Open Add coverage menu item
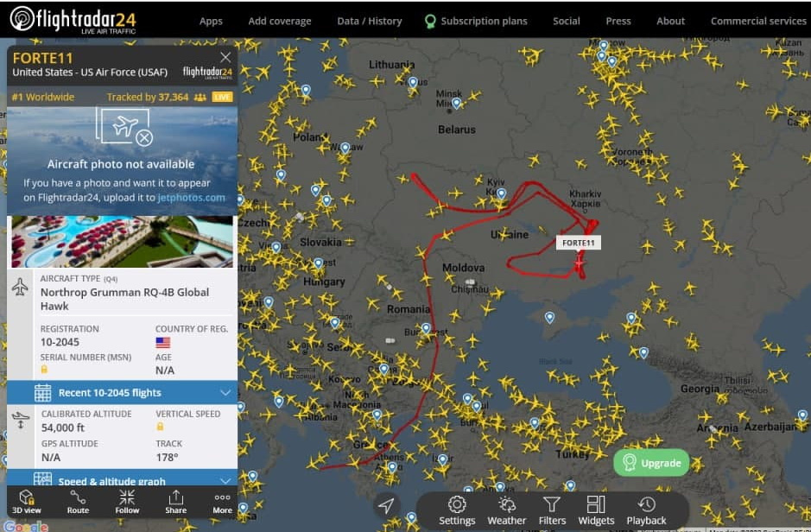Image resolution: width=811 pixels, height=532 pixels. click(x=280, y=22)
